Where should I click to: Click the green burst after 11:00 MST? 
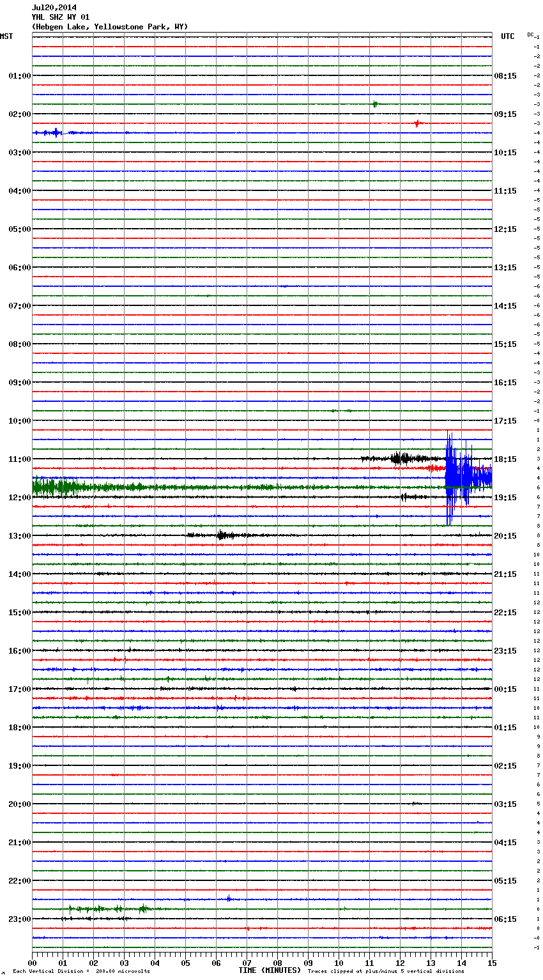[x=57, y=487]
